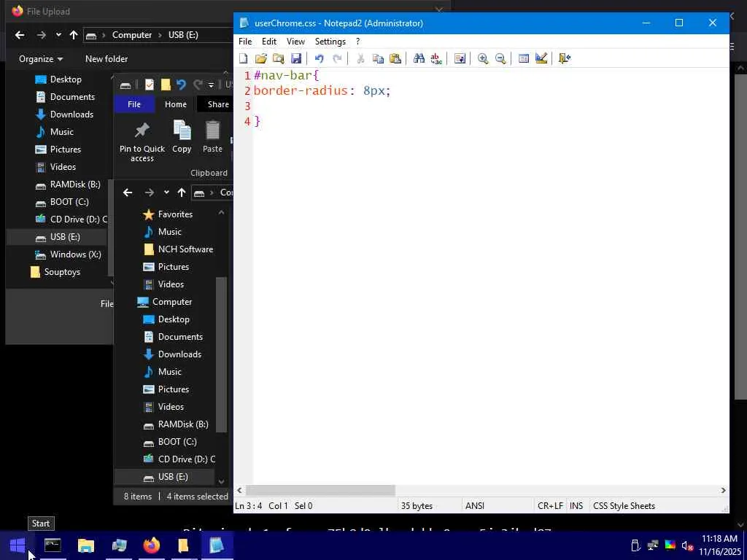The image size is (747, 560).
Task: Select Souptoys folder in File Upload sidebar
Action: (x=55, y=272)
